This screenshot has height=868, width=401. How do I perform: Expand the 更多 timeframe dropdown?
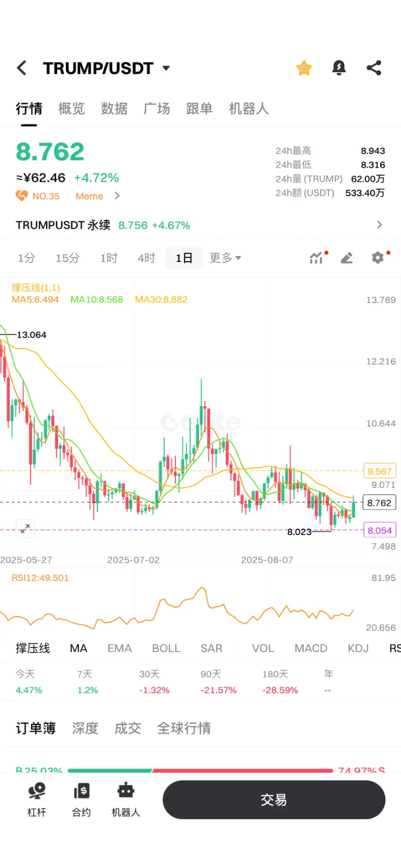(225, 258)
